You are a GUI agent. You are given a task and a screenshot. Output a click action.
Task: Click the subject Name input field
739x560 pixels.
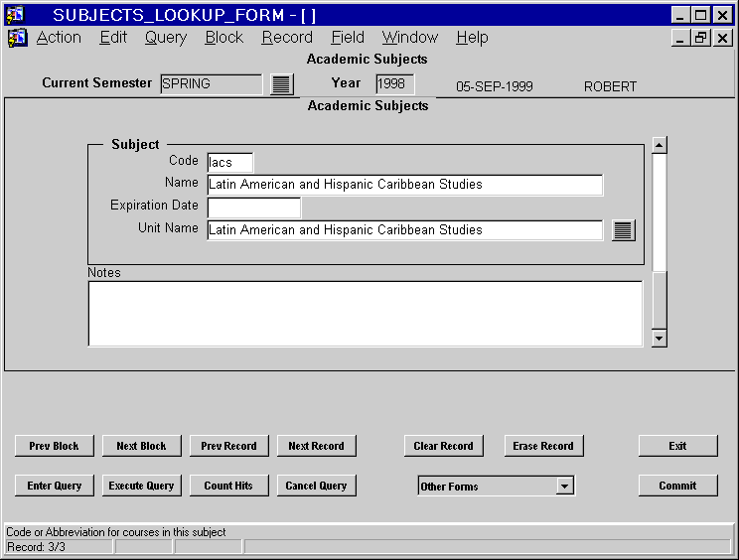(405, 185)
